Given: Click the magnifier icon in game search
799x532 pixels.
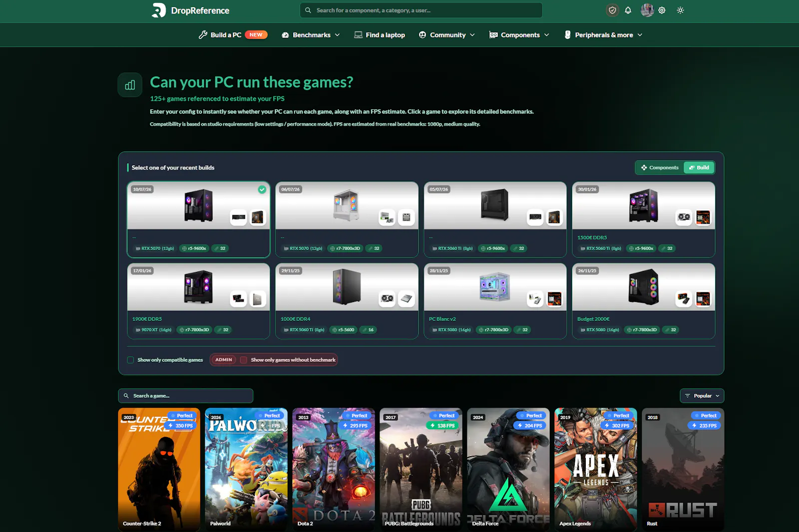Looking at the screenshot, I should pyautogui.click(x=126, y=396).
